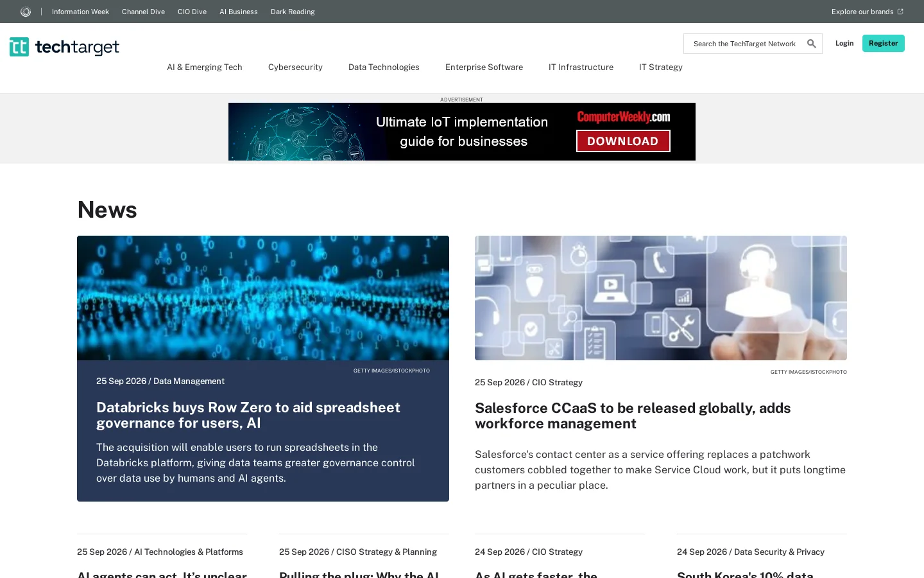Click the IoT implementation guide ad text

coord(463,132)
